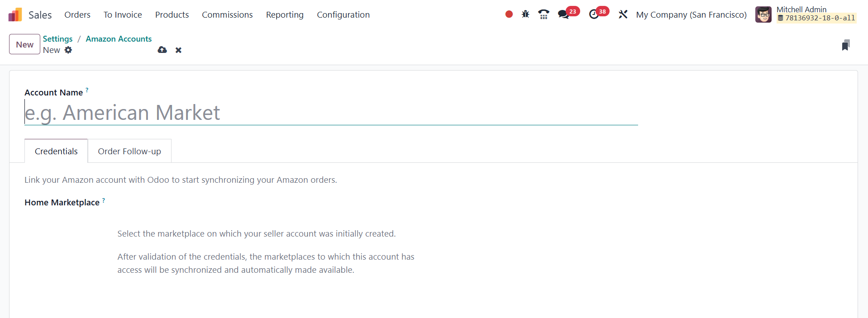
Task: Open the gear actions menu beside New
Action: pos(68,50)
